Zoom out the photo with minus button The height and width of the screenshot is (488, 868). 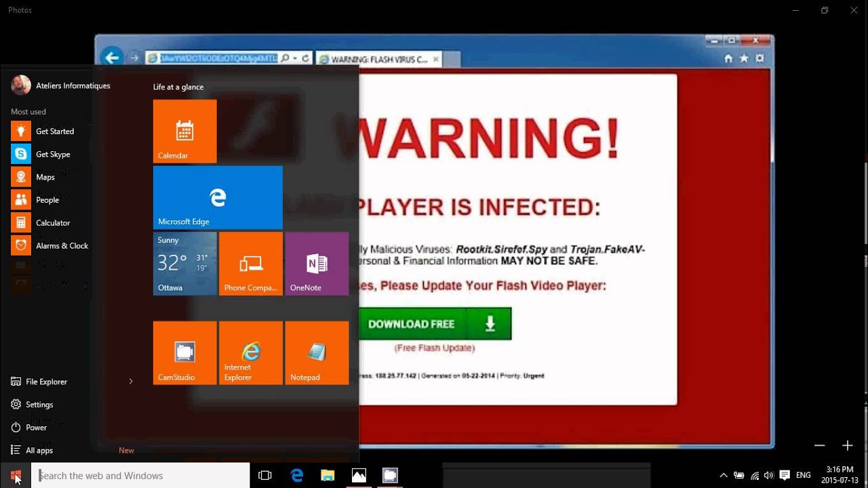point(820,445)
